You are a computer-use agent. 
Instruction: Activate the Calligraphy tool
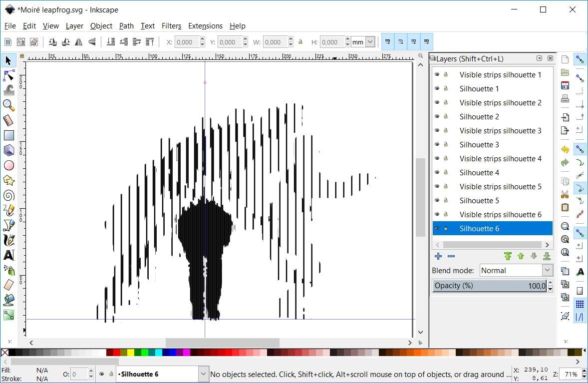[x=8, y=240]
